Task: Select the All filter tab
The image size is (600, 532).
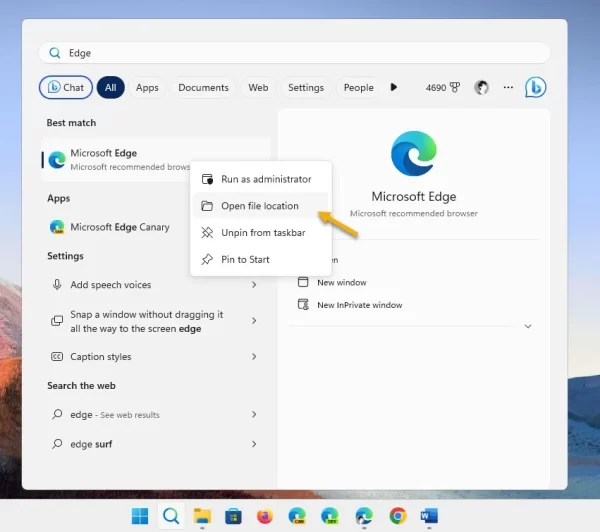Action: tap(111, 87)
